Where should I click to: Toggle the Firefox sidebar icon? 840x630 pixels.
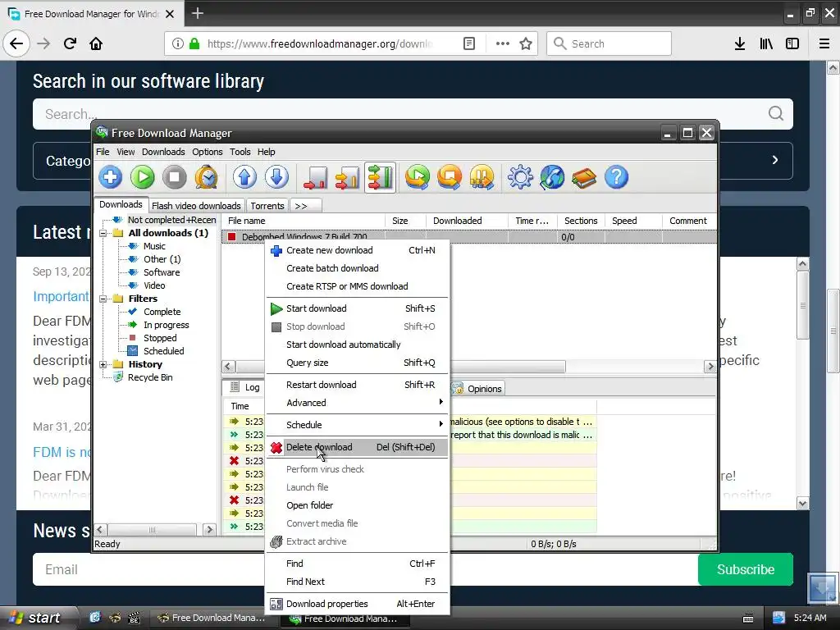pyautogui.click(x=792, y=44)
